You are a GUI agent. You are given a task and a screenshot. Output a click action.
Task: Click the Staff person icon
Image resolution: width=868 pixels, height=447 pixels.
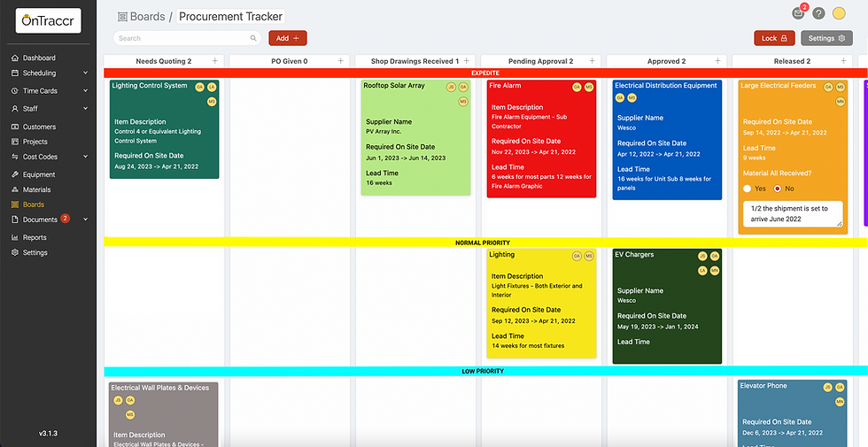[15, 108]
